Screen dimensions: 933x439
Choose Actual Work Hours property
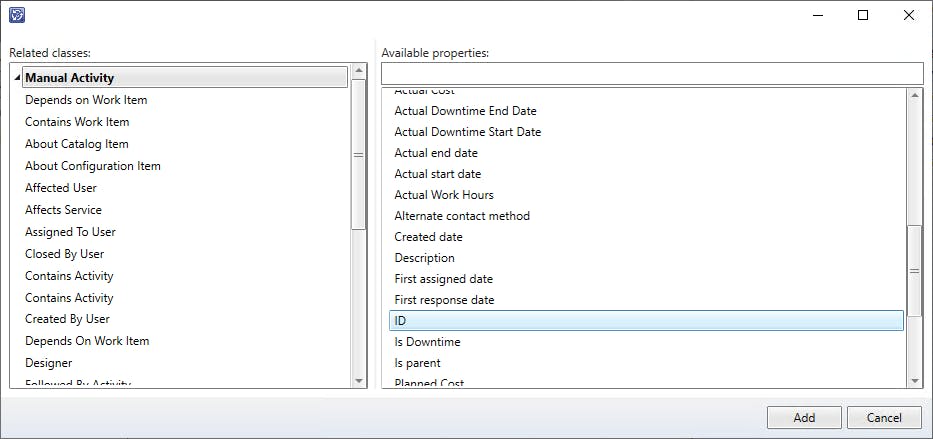[443, 195]
